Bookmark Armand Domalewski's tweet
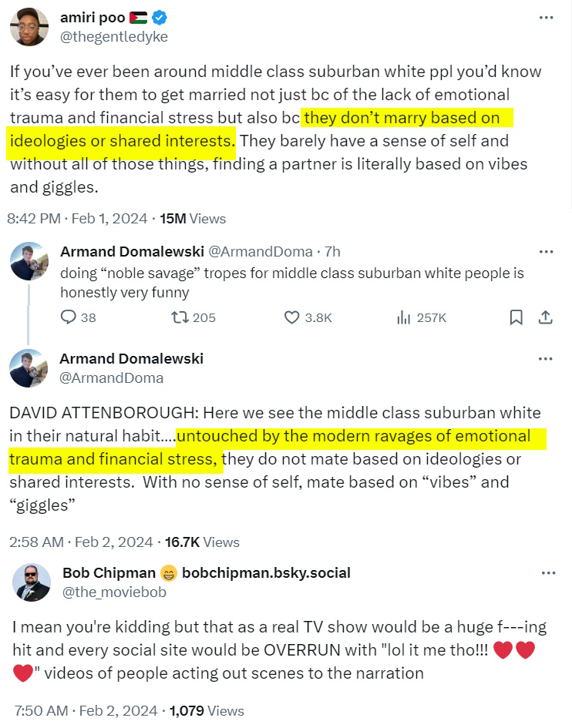This screenshot has width=572, height=728. (516, 317)
